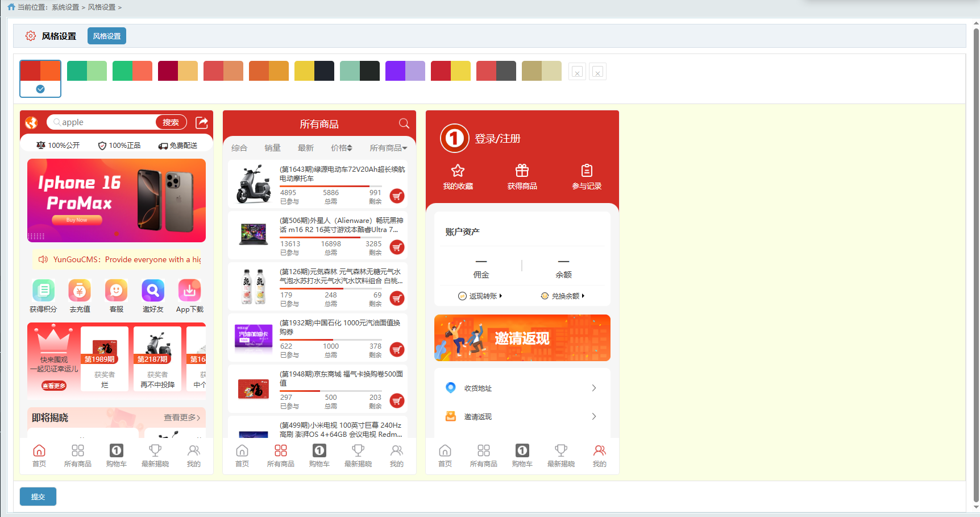Select the purple and lavender theme
This screenshot has width=980, height=517.
(405, 71)
